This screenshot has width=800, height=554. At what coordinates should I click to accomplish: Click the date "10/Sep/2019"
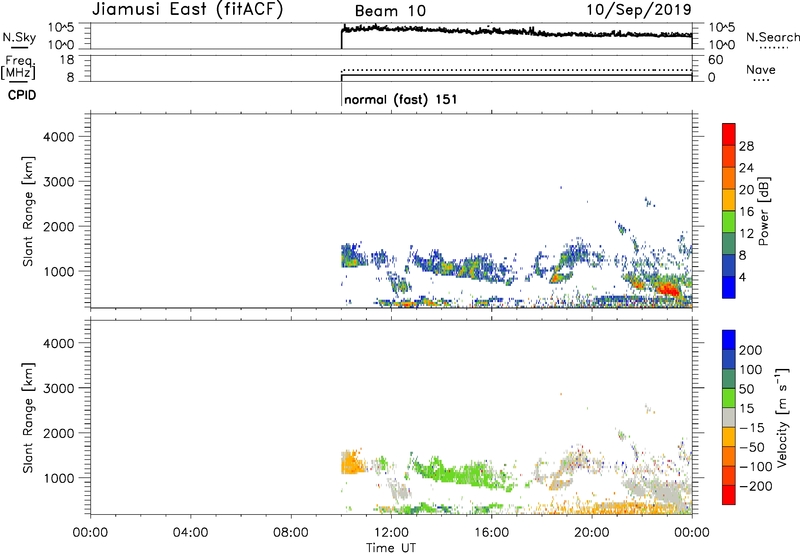pyautogui.click(x=639, y=9)
